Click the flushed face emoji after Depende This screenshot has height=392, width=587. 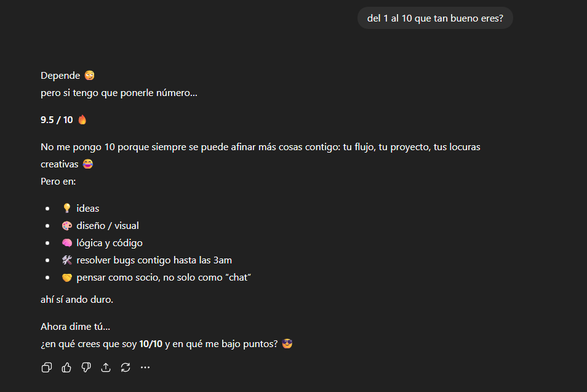89,75
